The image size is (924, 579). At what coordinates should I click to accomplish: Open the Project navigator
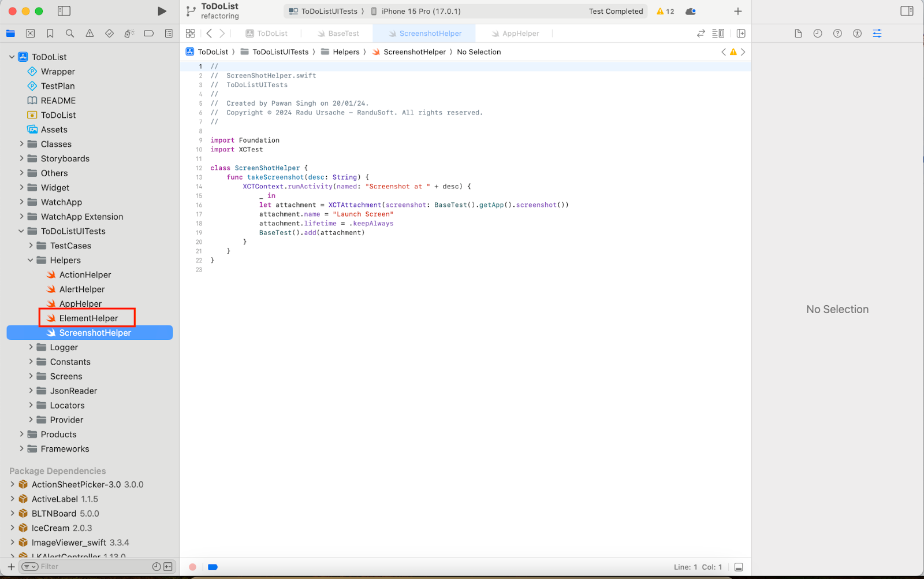point(10,34)
